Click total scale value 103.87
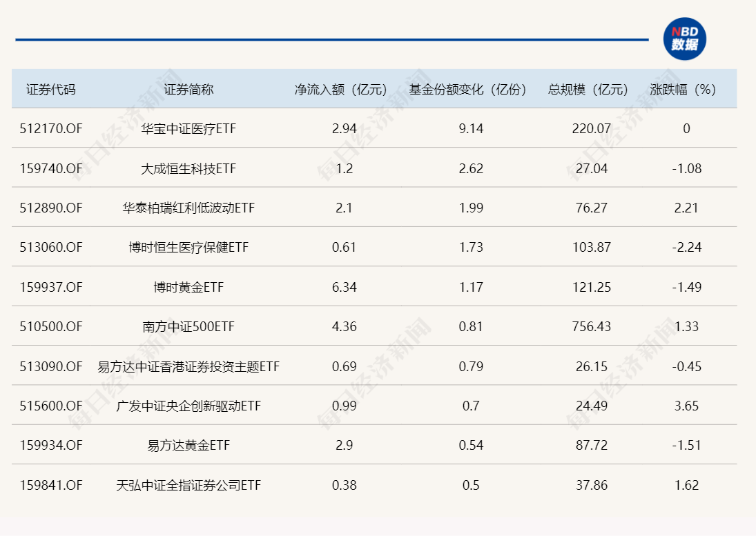The height and width of the screenshot is (536, 756). pos(592,248)
